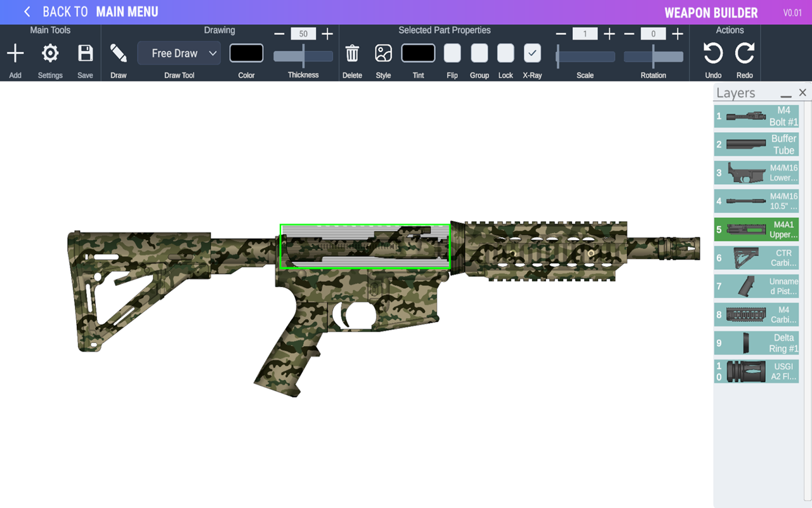Select the Draw tool
This screenshot has width=812, height=508.
pyautogui.click(x=119, y=53)
